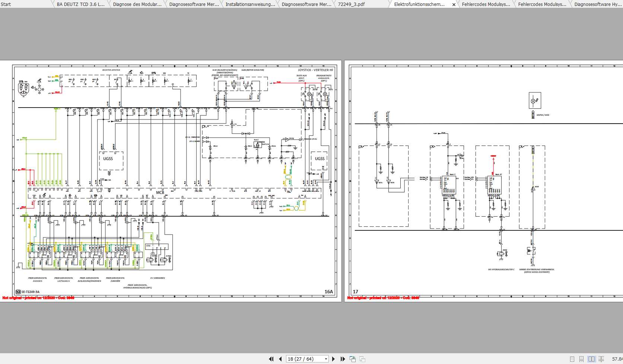Click the MCB block on schematic page 16A
The height and width of the screenshot is (364, 623).
(x=160, y=192)
